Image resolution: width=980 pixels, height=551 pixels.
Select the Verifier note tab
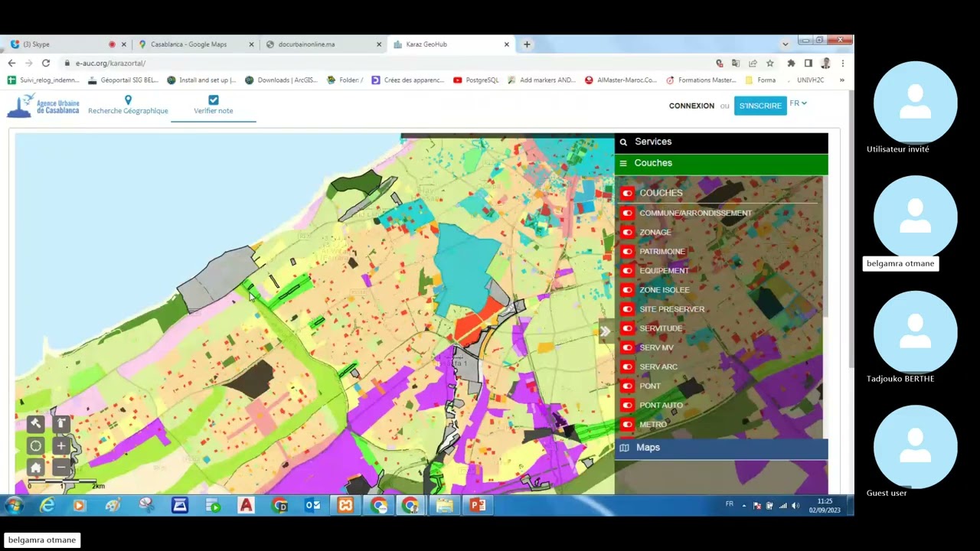[214, 106]
